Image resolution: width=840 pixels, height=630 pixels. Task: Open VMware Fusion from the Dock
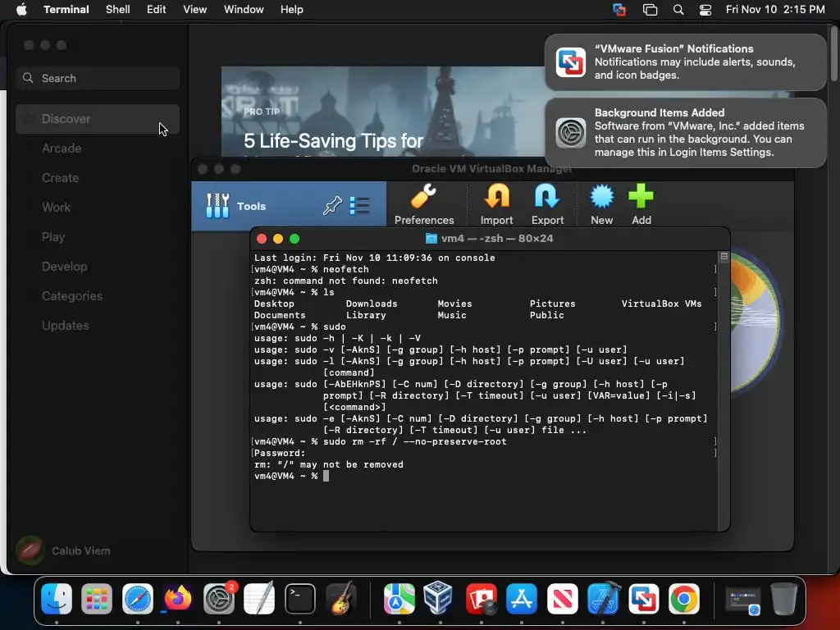coord(643,598)
